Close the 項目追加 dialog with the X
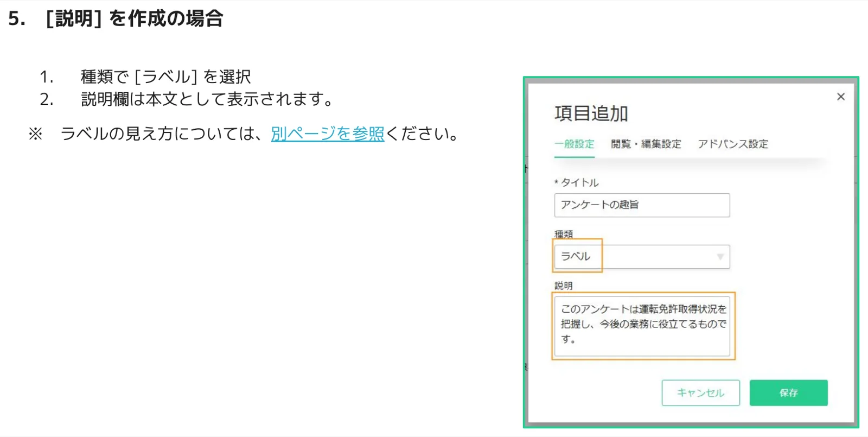868x437 pixels. [x=841, y=97]
